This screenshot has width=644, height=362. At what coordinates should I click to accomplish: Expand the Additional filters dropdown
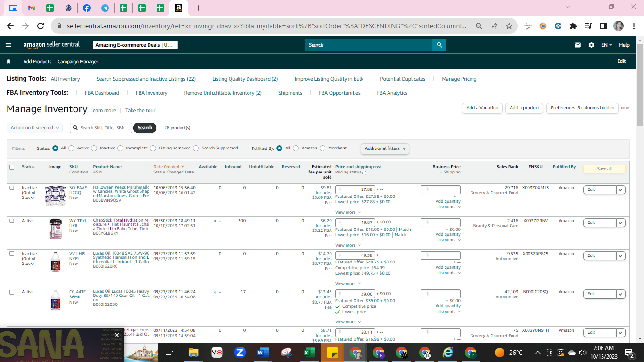coord(385,148)
